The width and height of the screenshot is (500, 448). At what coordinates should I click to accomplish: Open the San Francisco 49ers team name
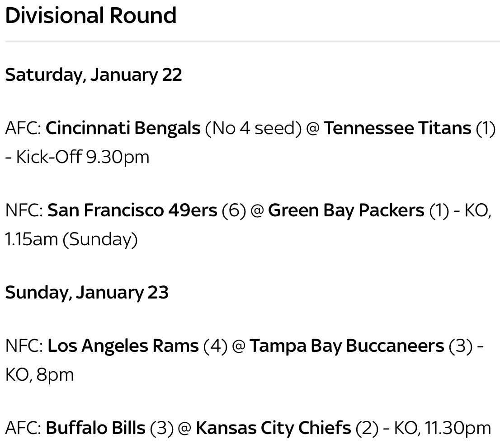click(132, 211)
